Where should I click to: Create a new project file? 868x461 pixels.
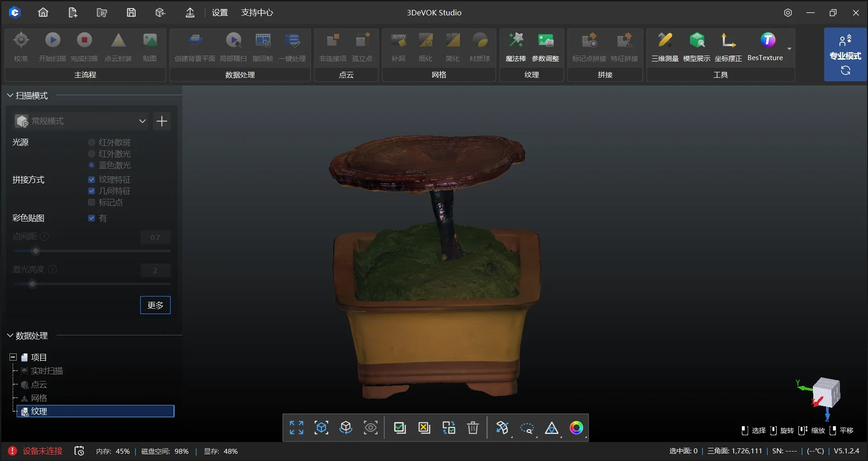[x=72, y=13]
